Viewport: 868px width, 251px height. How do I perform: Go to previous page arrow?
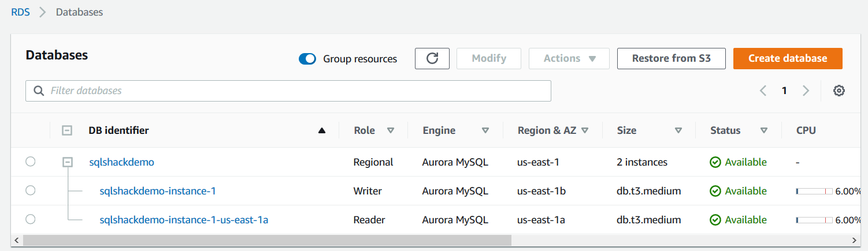pyautogui.click(x=763, y=91)
